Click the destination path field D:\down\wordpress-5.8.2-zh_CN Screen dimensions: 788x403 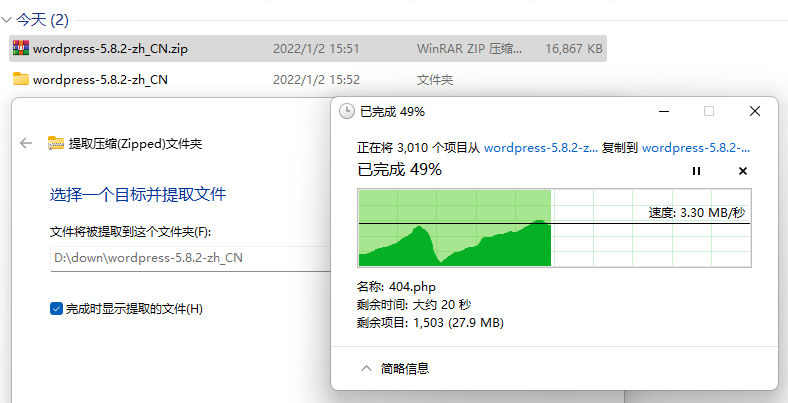[x=191, y=258]
